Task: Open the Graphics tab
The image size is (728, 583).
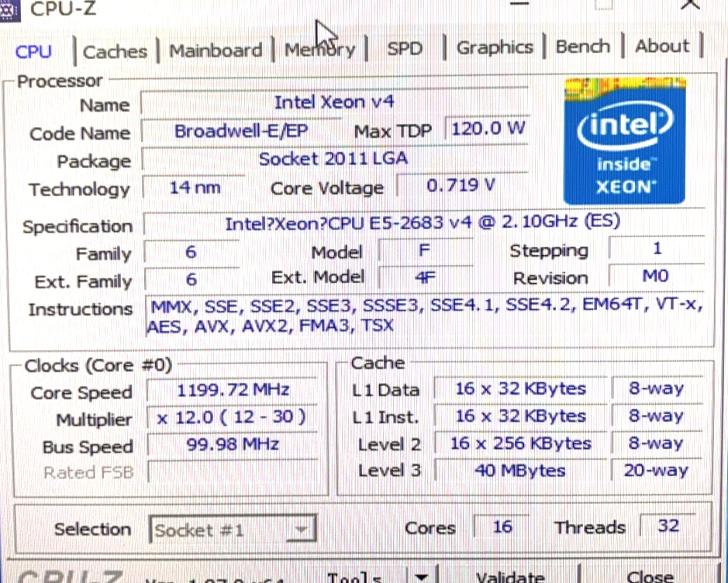Action: tap(495, 47)
